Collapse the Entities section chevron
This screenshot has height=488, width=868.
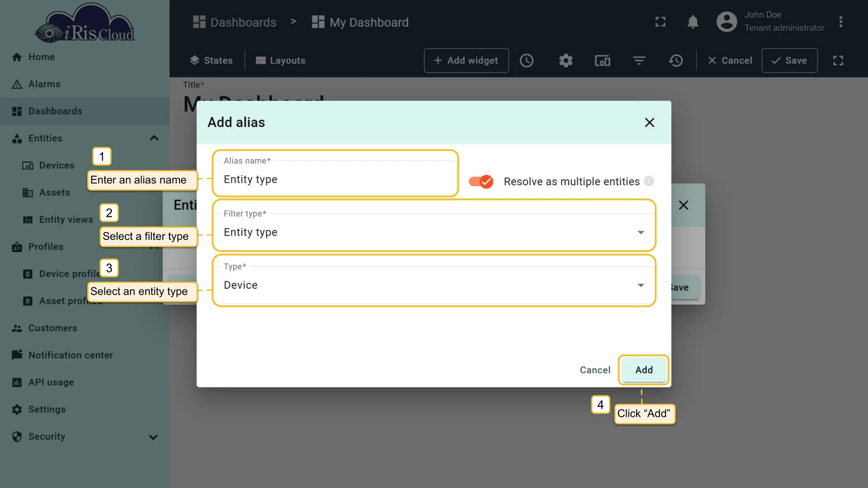154,138
